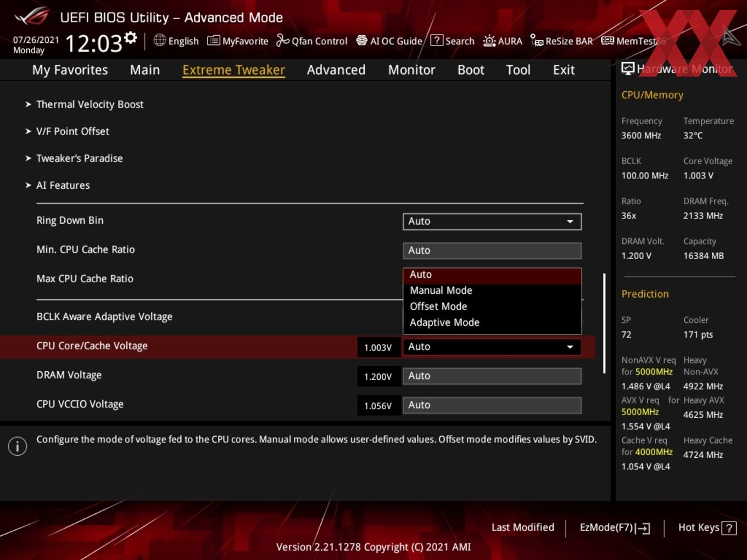Toggle ReSize BAR option

coord(561,41)
